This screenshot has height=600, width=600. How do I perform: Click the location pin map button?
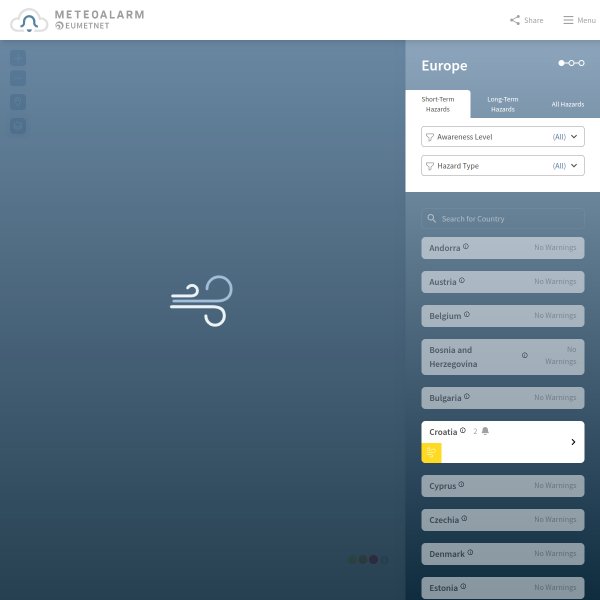18,102
